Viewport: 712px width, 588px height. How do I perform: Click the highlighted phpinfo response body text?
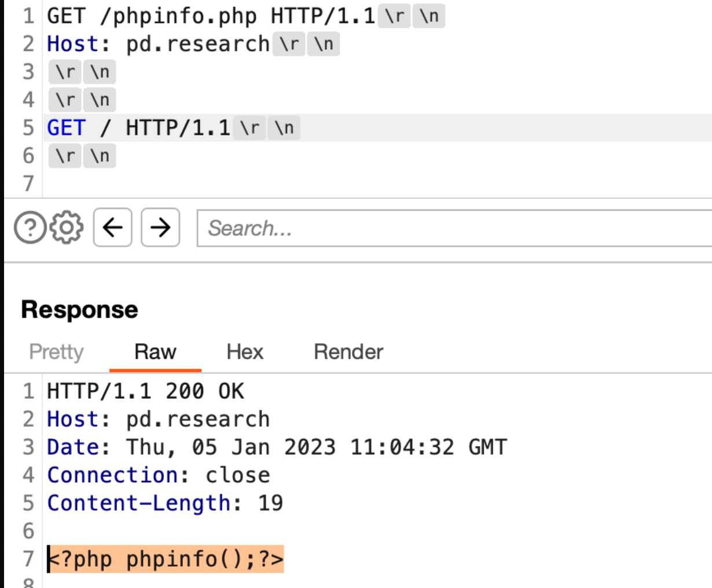pyautogui.click(x=166, y=559)
